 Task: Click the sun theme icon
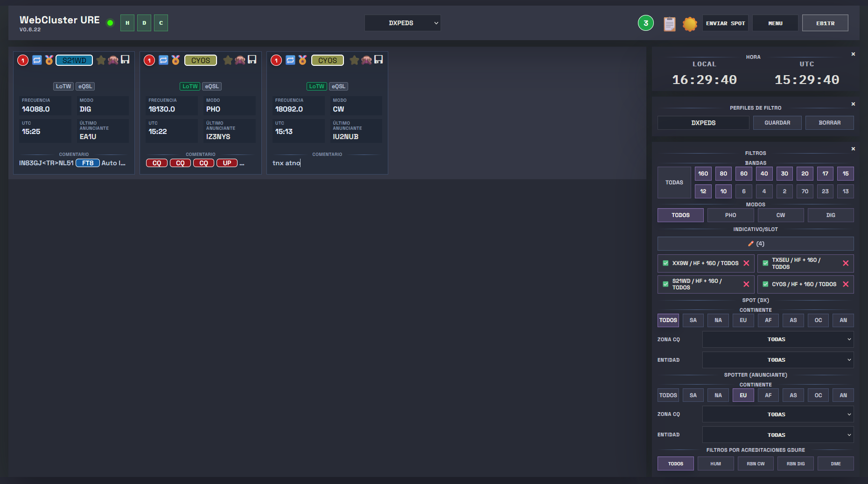(x=690, y=23)
